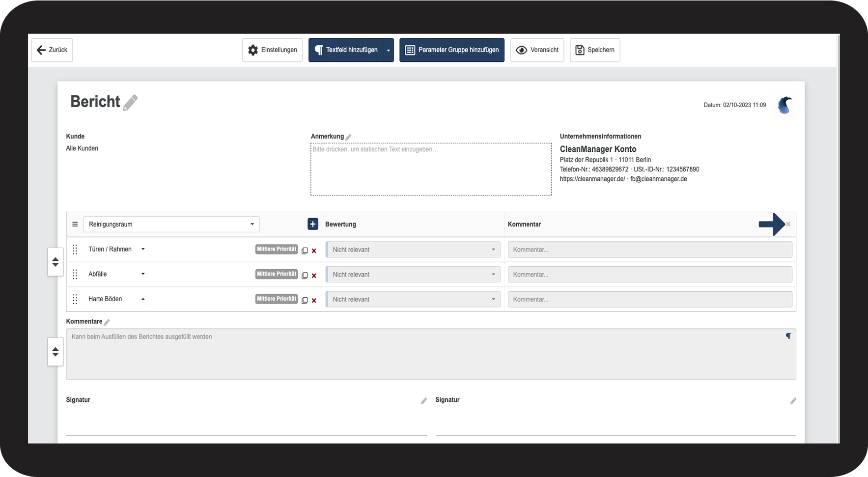Click Parameter Gruppe hinzufügen button
The height and width of the screenshot is (477, 868).
click(x=452, y=50)
